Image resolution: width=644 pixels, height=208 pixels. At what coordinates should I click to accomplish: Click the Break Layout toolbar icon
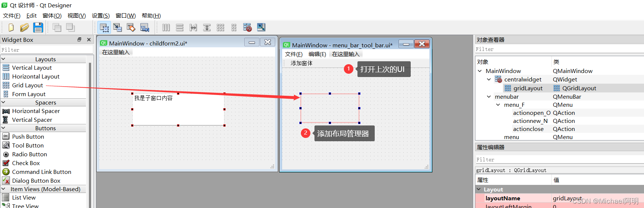[247, 28]
